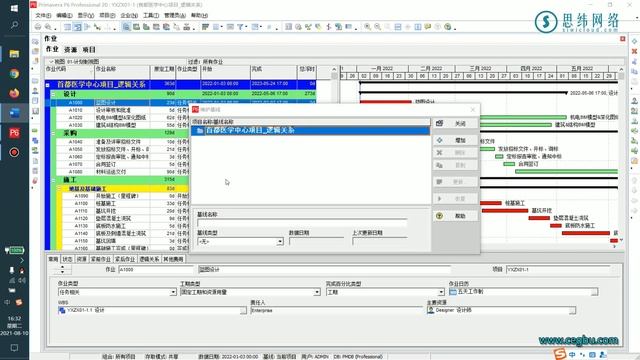
Task: Collapse the 采购 WBS group
Action: coord(53,133)
